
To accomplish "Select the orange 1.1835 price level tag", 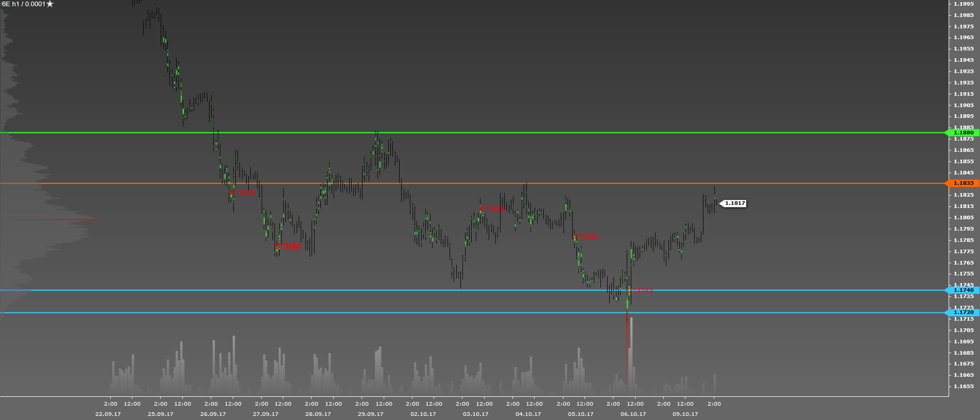I will click(x=962, y=183).
